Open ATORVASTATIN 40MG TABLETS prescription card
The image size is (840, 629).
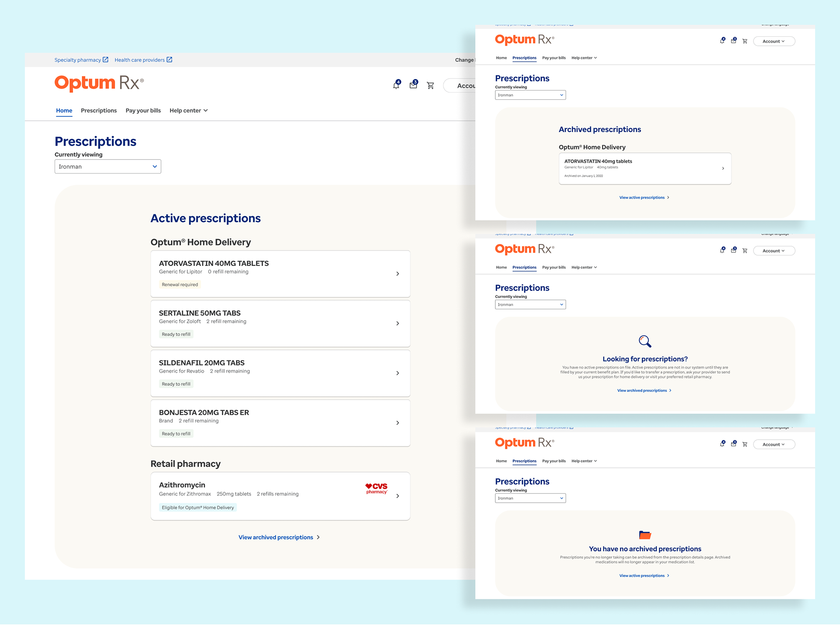click(x=280, y=274)
